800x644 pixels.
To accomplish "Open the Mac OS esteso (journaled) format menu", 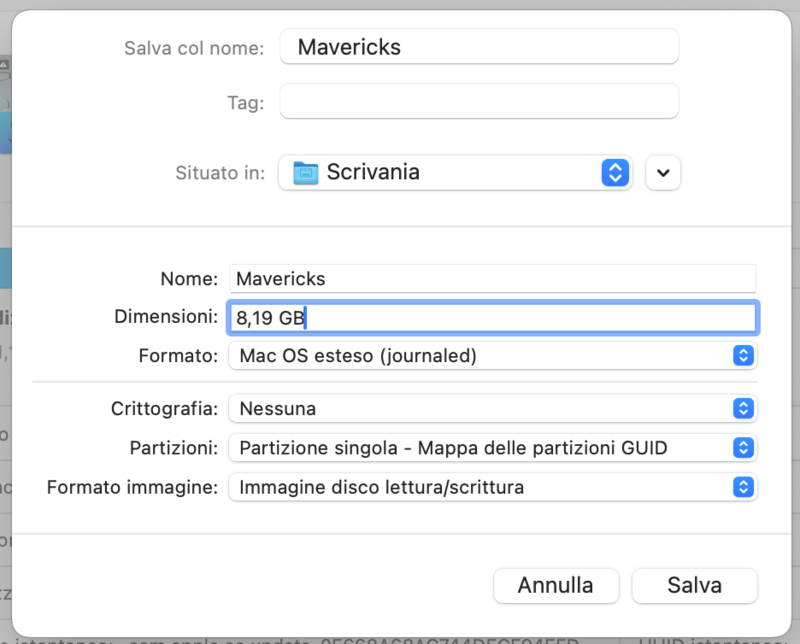I will point(480,355).
